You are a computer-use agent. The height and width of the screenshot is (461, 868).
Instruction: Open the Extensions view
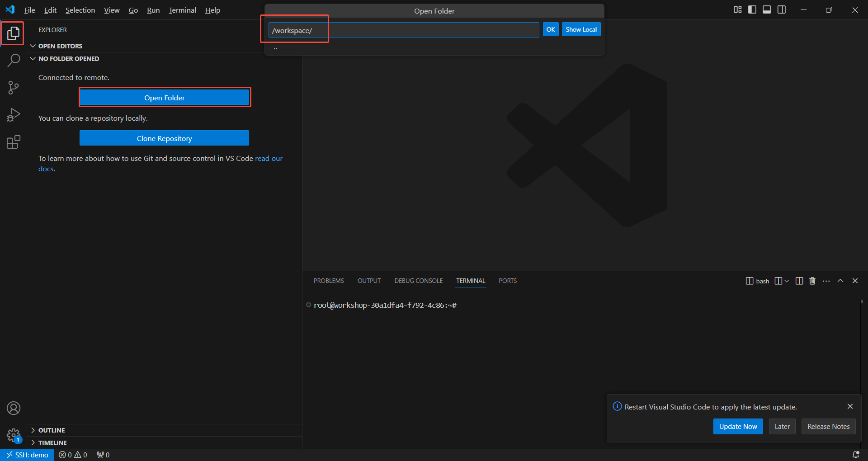(x=14, y=142)
